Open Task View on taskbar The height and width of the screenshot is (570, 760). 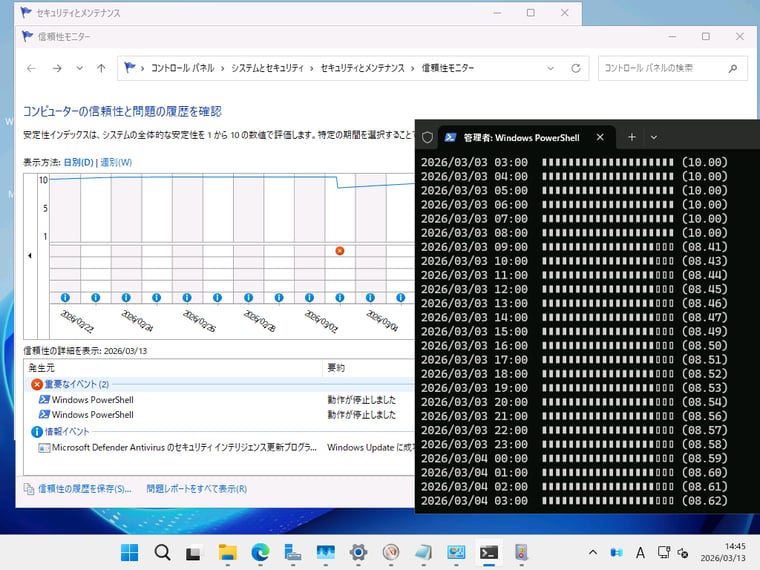pos(194,553)
